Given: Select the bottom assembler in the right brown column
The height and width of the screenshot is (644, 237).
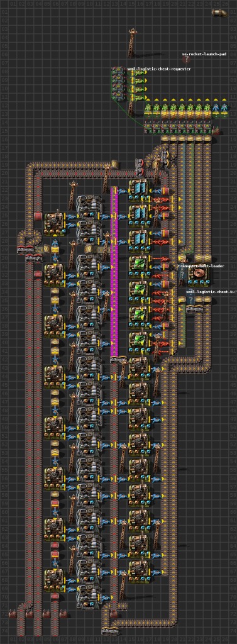Looking at the screenshot, I should tap(139, 572).
